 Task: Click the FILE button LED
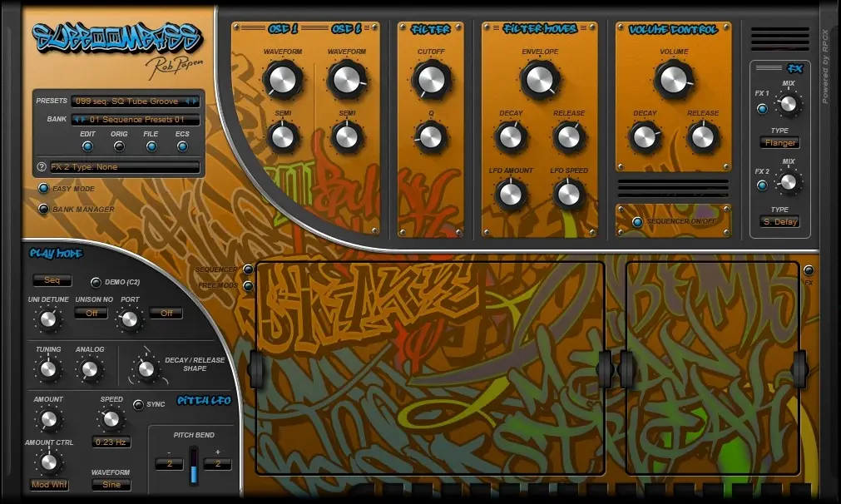[151, 146]
